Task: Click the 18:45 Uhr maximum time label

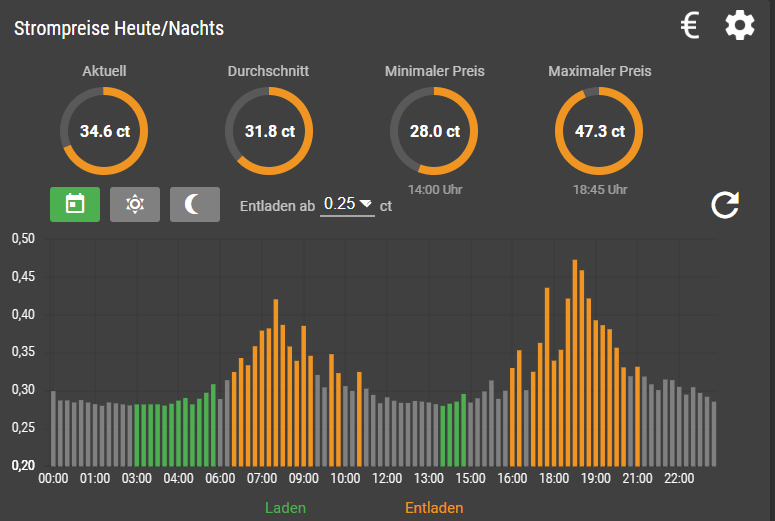Action: click(x=600, y=189)
